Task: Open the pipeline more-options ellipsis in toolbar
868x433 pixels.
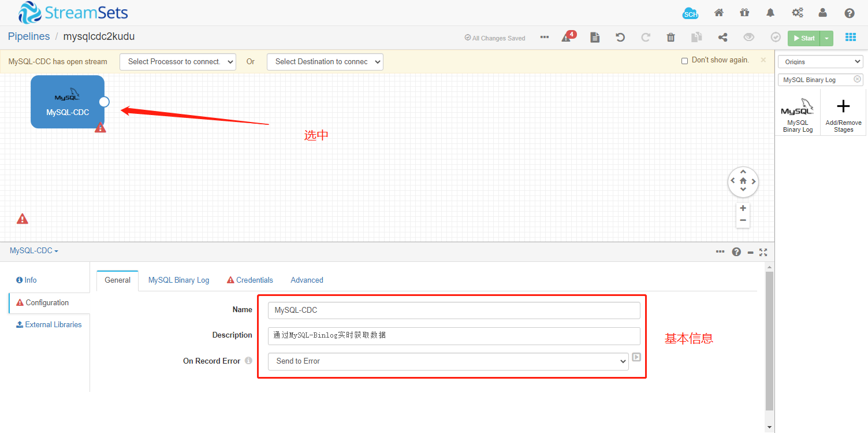Action: click(545, 38)
